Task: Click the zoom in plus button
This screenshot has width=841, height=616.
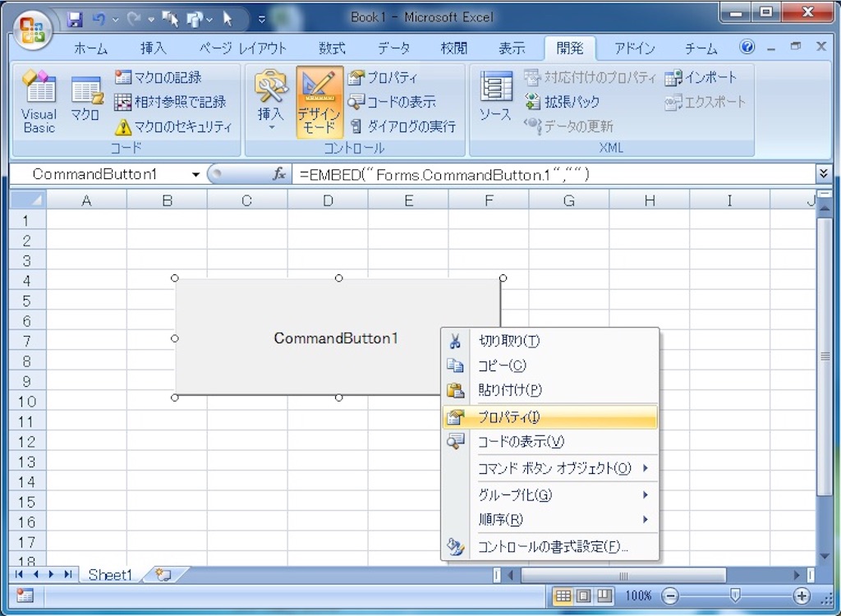Action: 802,596
